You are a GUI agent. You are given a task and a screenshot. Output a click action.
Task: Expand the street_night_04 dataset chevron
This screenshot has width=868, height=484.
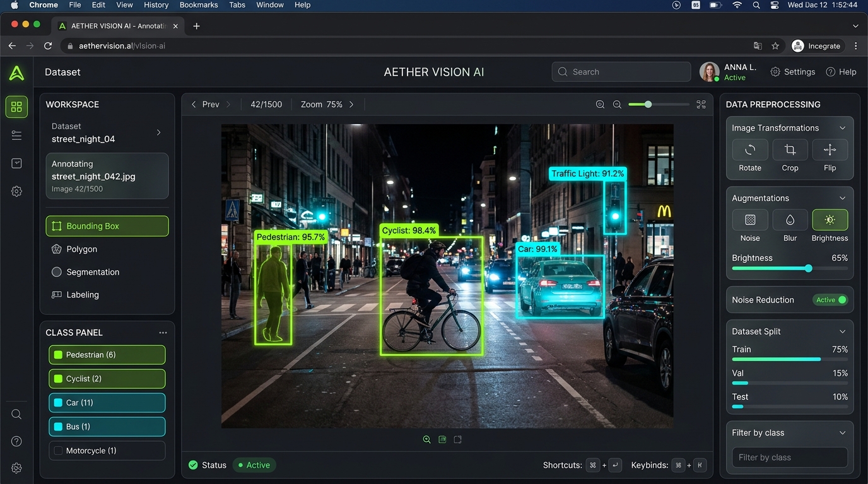(x=158, y=132)
